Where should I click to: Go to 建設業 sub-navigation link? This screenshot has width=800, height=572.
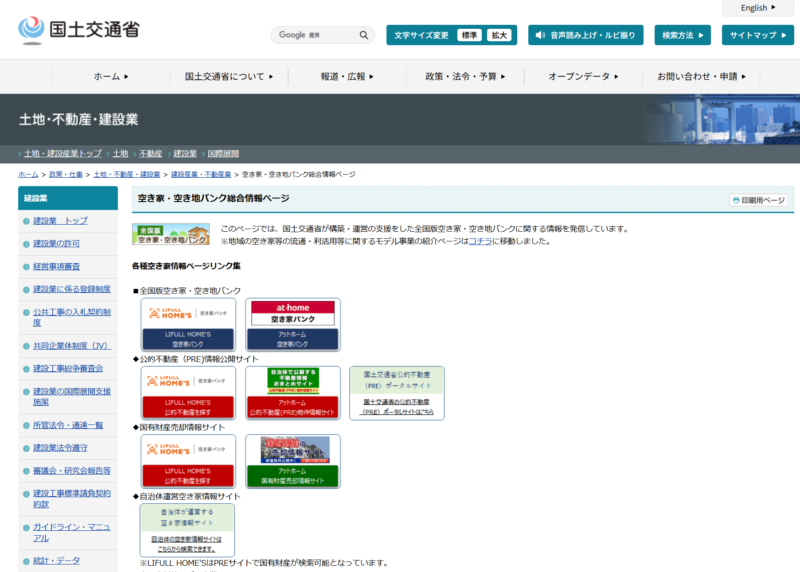[185, 154]
